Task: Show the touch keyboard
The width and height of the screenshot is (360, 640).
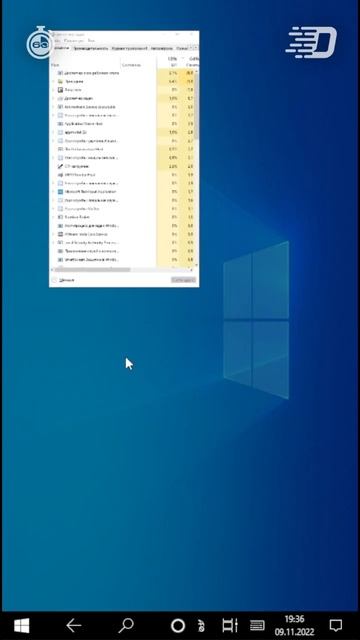Action: point(257,625)
